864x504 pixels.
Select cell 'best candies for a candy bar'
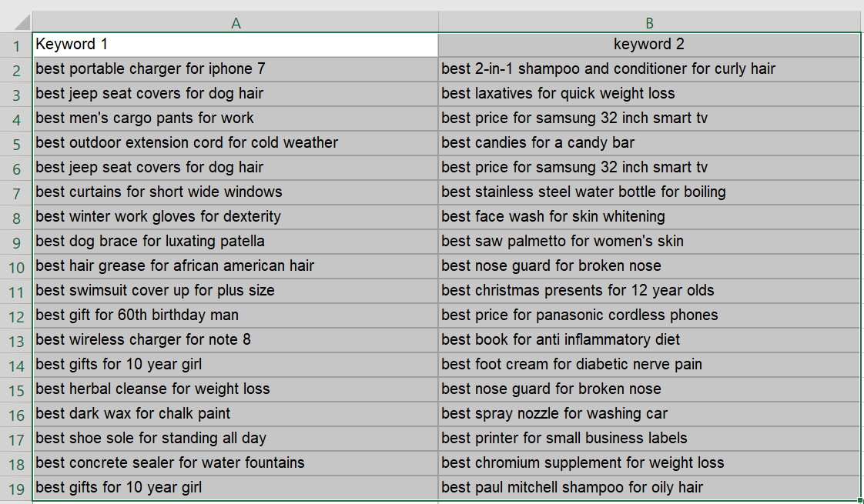pyautogui.click(x=649, y=143)
